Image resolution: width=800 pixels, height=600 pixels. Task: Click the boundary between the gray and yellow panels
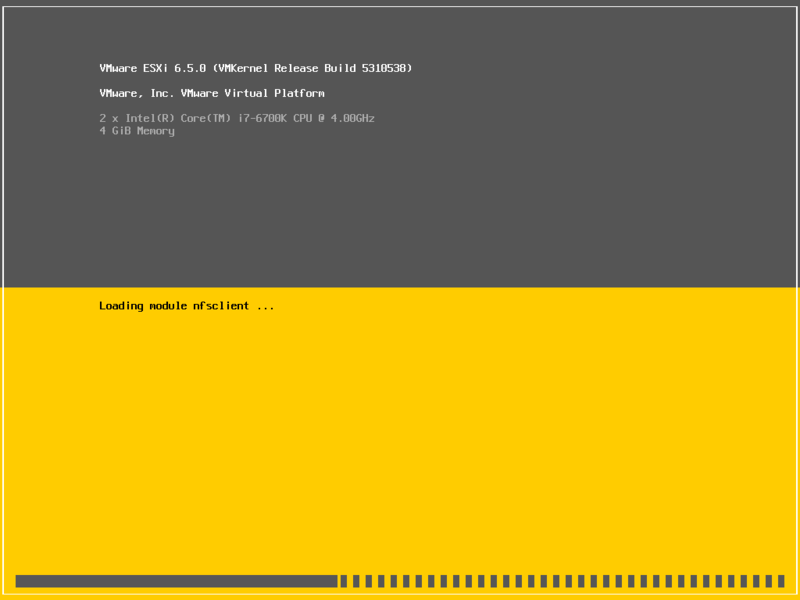(400, 288)
